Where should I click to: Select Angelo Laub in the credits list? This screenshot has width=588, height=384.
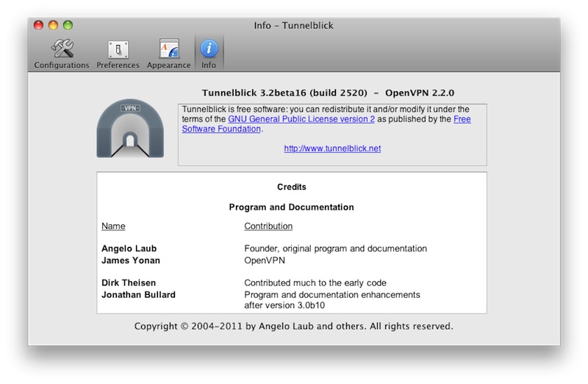[x=129, y=249]
